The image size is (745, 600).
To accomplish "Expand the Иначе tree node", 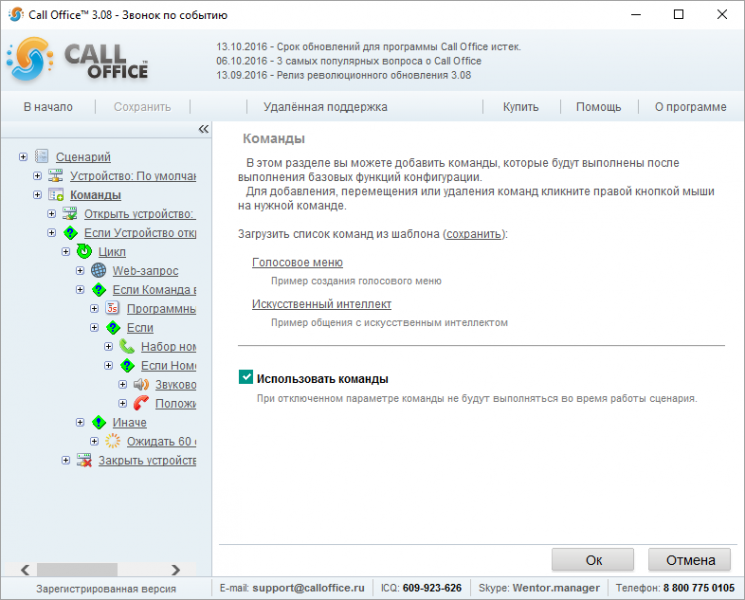I will 80,422.
